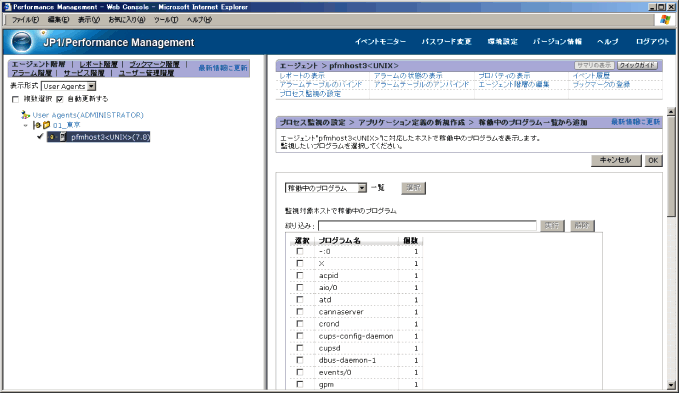Switch to the レポート階層 tab
Screen dimensions: 679x393
(x=98, y=64)
